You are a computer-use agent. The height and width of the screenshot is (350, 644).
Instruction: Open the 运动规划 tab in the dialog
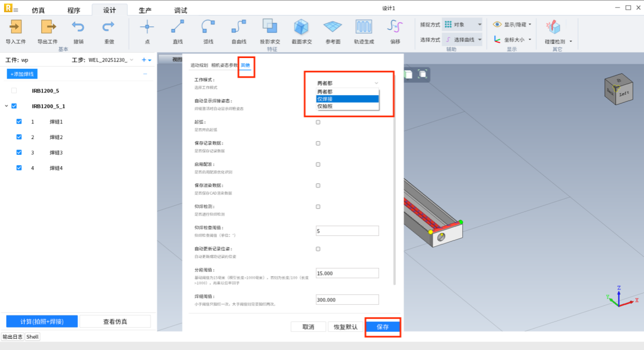199,65
